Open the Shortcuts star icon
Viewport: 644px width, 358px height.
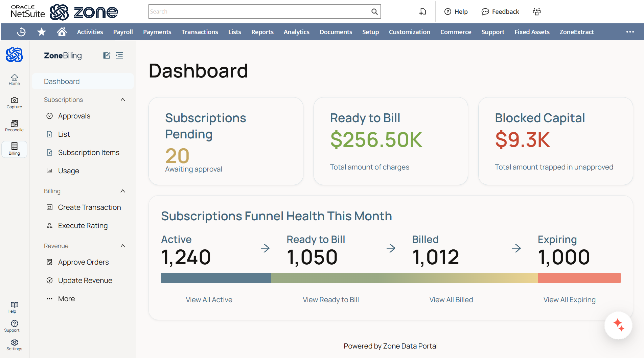42,32
